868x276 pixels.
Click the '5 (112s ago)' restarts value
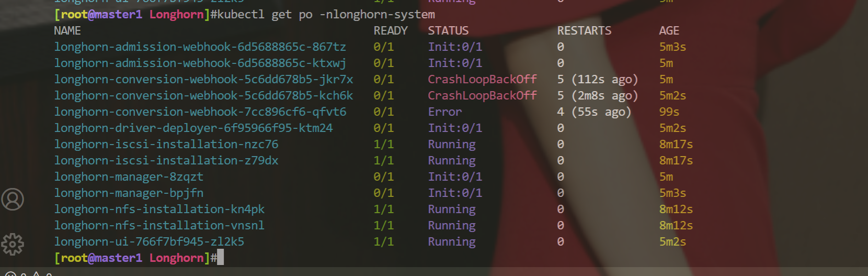click(598, 80)
